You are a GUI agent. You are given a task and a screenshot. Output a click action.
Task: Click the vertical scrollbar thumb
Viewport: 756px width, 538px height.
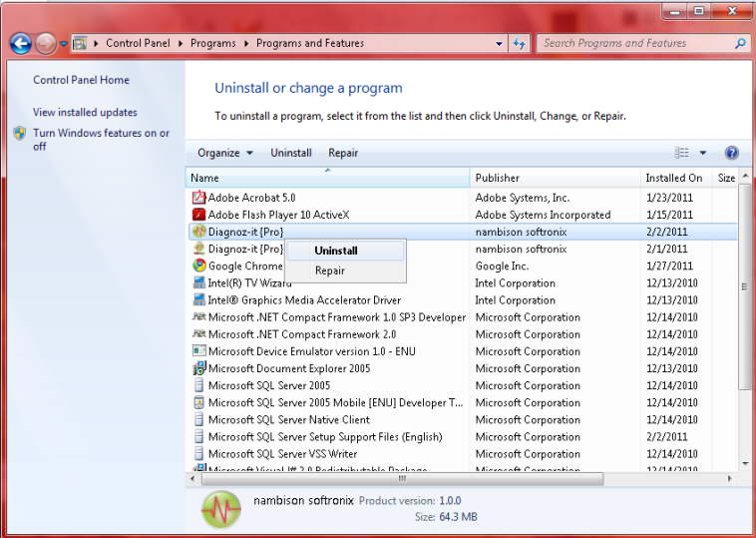[x=745, y=286]
